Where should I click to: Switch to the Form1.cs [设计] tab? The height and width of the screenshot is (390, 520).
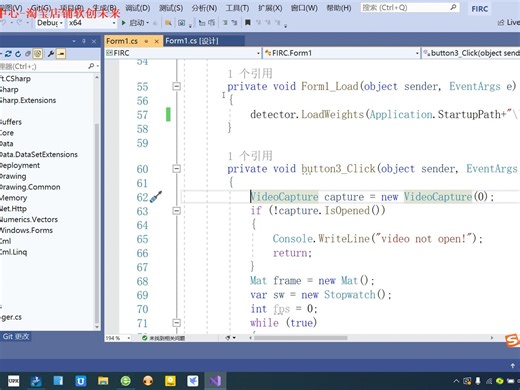click(192, 41)
